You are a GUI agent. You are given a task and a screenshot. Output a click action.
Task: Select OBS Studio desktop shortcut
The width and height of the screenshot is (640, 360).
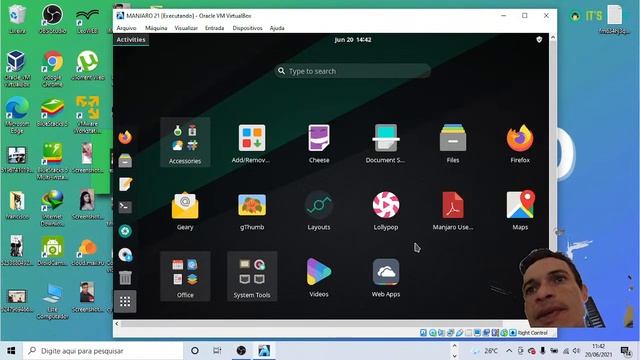[x=53, y=18]
